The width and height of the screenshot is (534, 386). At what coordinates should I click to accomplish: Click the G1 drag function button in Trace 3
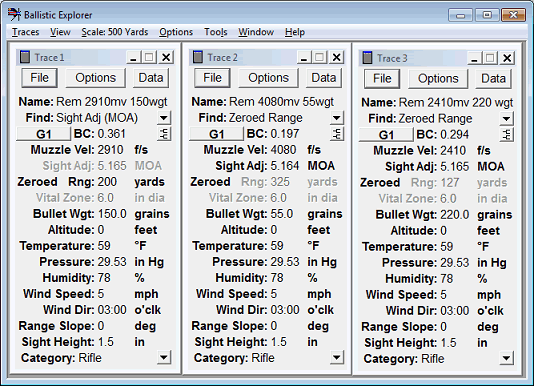pos(386,135)
